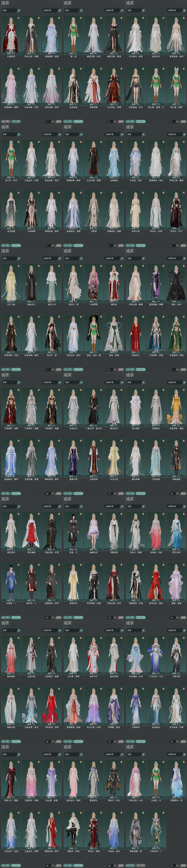Click trash icon on 玄玉绮光·鸣景 card

(121, 69)
